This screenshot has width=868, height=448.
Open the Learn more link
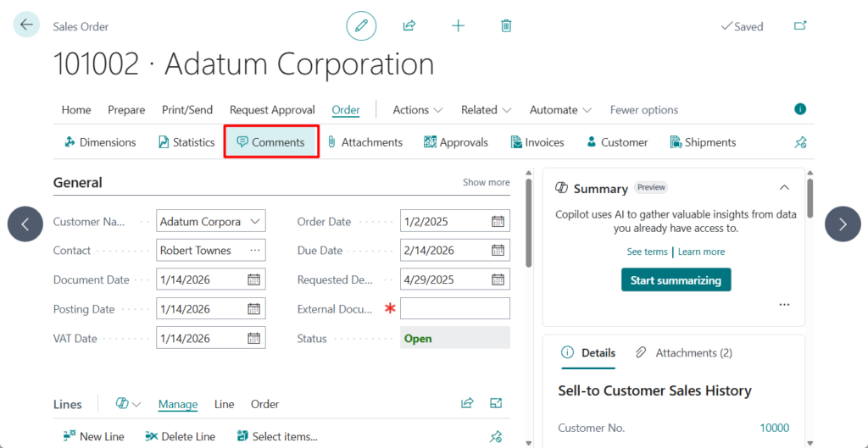pyautogui.click(x=701, y=252)
